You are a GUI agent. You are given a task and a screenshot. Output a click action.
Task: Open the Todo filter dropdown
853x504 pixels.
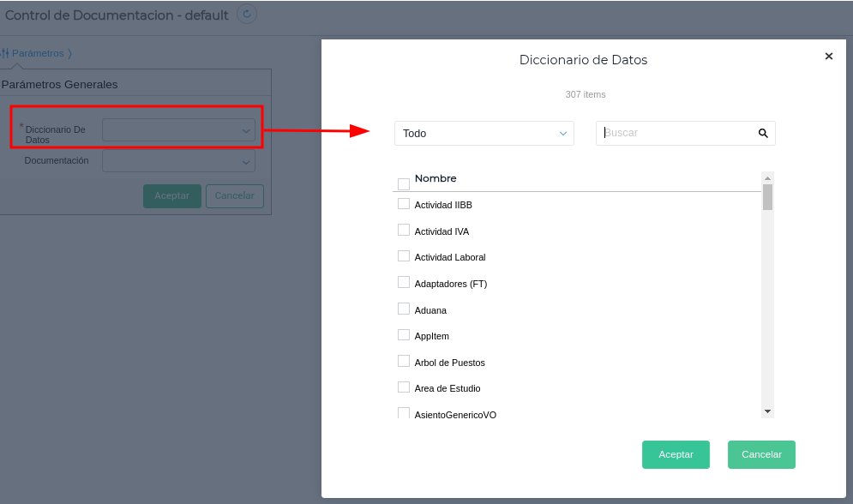tap(484, 133)
